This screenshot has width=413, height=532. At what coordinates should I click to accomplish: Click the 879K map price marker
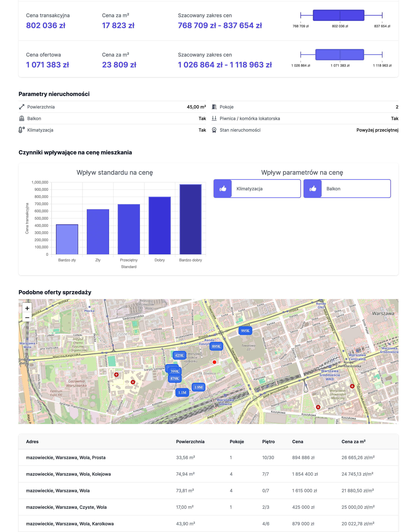click(x=175, y=379)
